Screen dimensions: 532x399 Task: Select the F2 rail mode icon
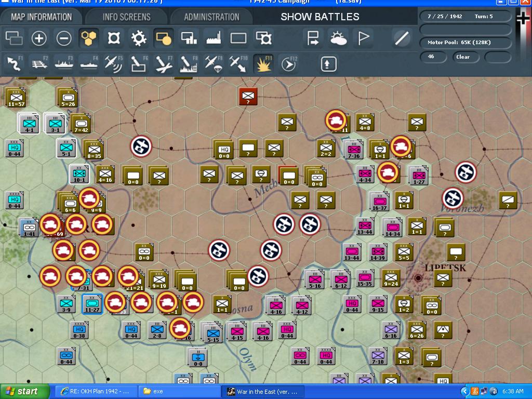[39, 64]
